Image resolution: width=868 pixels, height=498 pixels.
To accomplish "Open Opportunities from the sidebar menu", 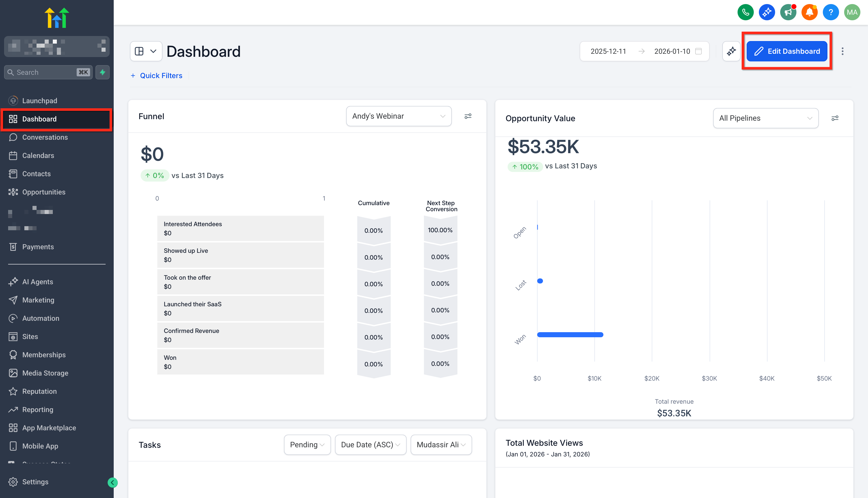I will 43,192.
